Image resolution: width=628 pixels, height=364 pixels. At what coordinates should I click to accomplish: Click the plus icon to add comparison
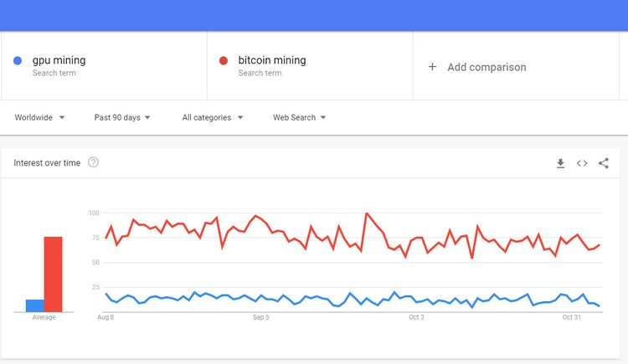432,67
